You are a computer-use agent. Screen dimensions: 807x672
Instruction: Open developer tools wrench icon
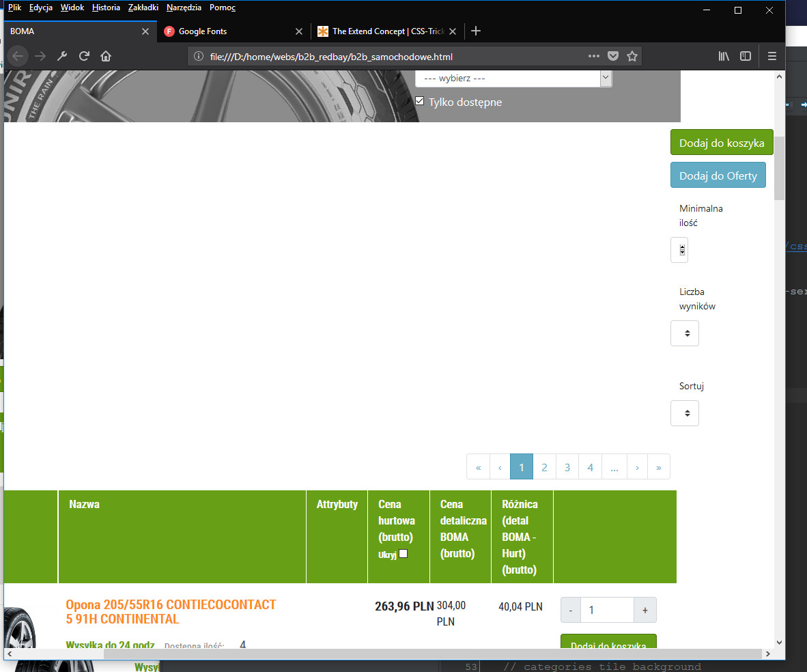62,56
